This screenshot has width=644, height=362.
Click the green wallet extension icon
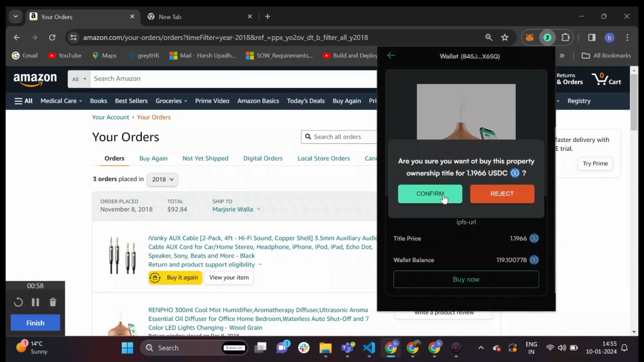coord(547,37)
